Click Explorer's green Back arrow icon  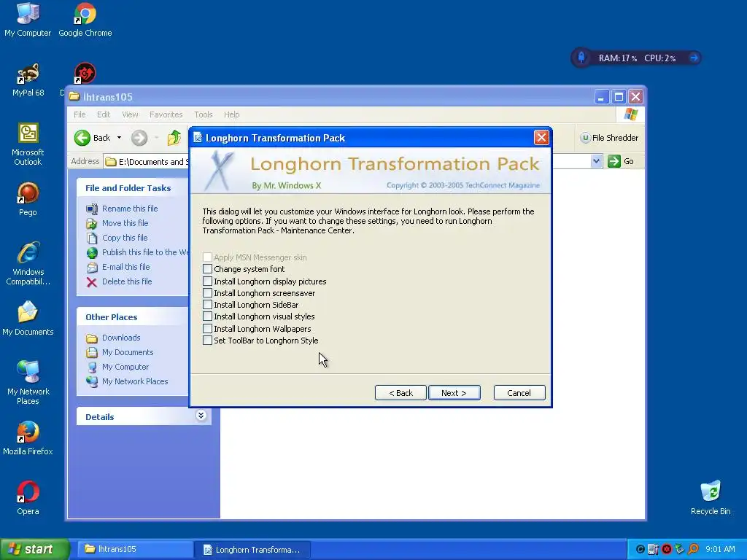click(82, 138)
